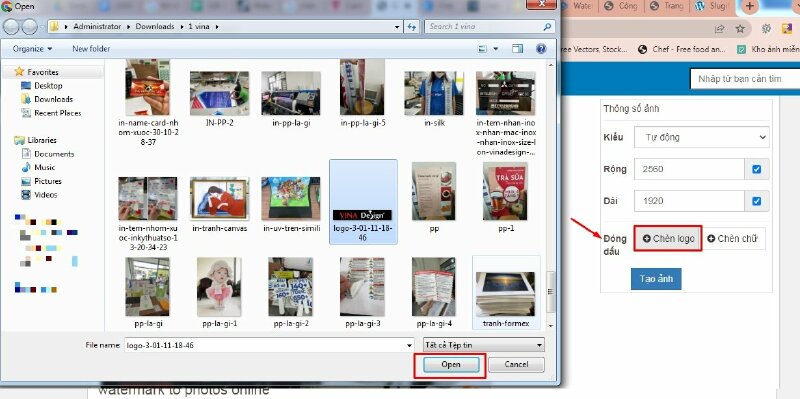This screenshot has height=399, width=800.
Task: Open the Kiểu 'Tự động' dropdown on webpage
Action: [702, 137]
